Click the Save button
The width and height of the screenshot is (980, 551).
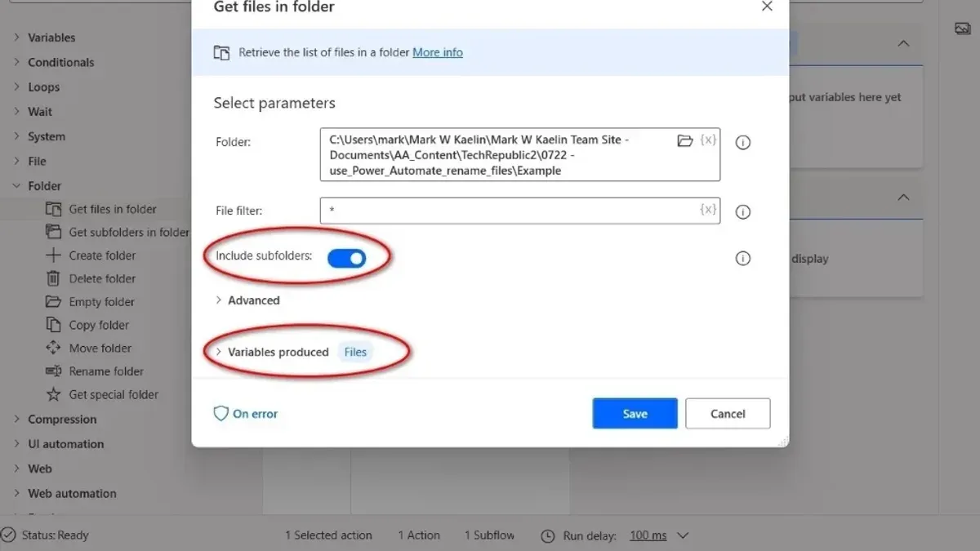pos(635,414)
